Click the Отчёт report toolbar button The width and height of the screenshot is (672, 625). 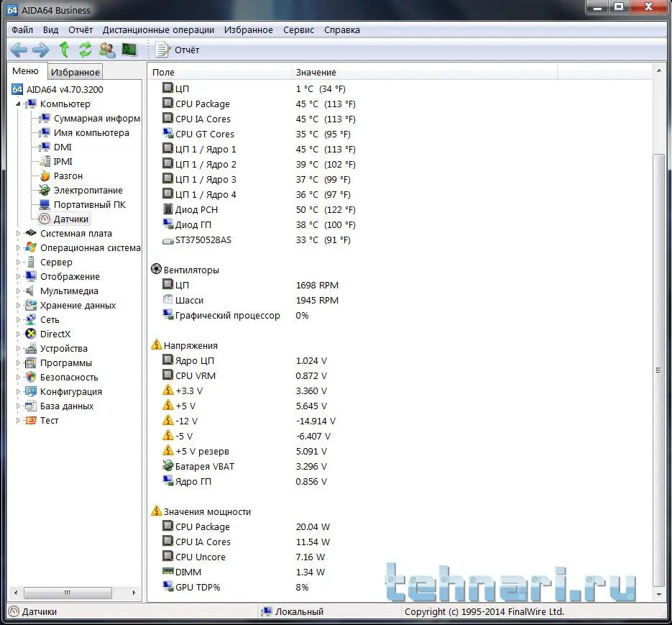pyautogui.click(x=178, y=50)
